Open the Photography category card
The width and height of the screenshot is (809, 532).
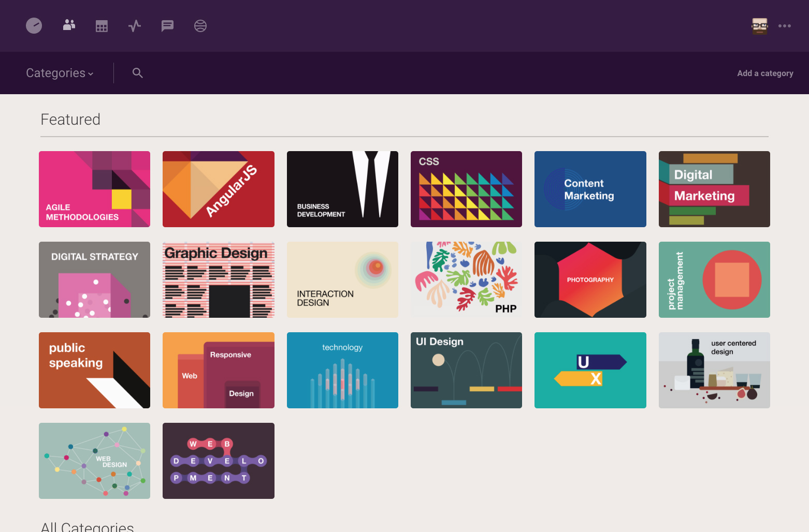[x=590, y=279]
